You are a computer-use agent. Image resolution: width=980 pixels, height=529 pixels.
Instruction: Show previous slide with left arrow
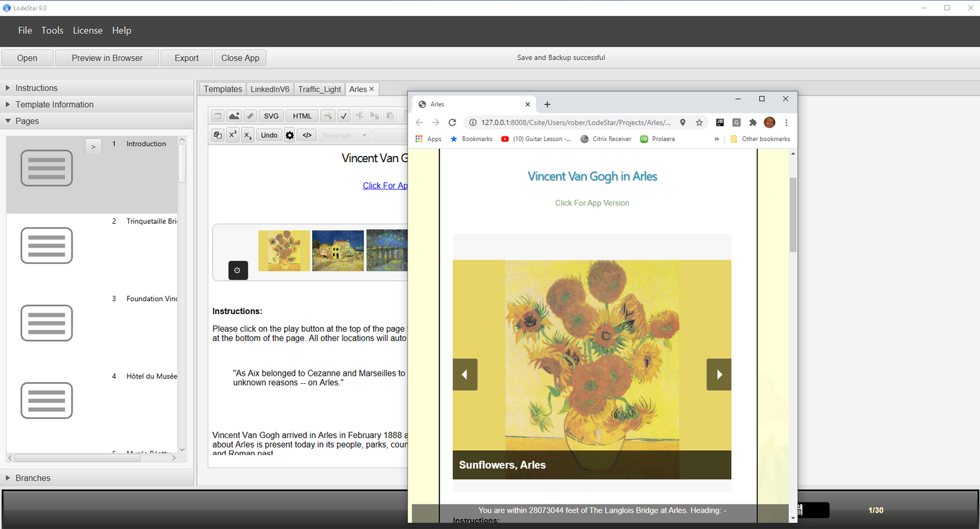click(x=465, y=374)
